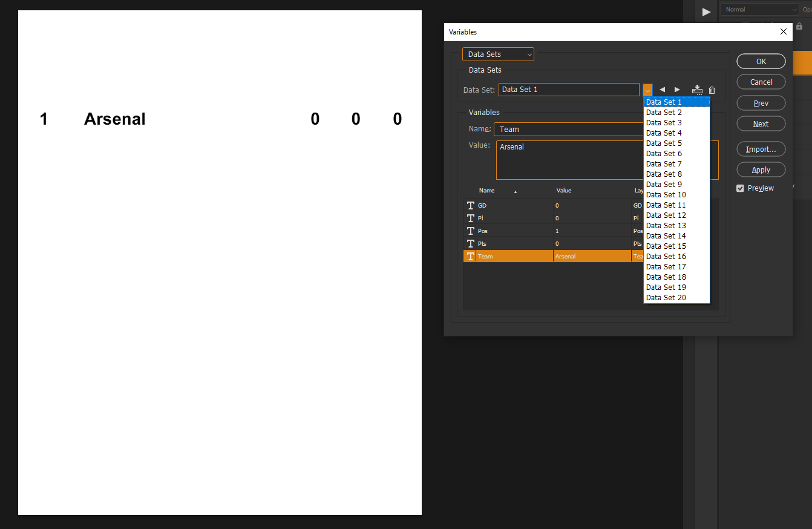812x529 pixels.
Task: Pick Data Set 17 from the list
Action: 676,267
